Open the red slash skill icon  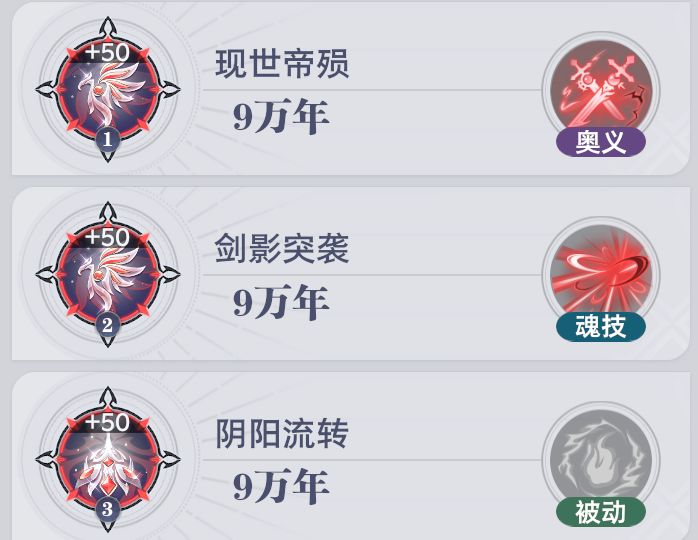(601, 275)
